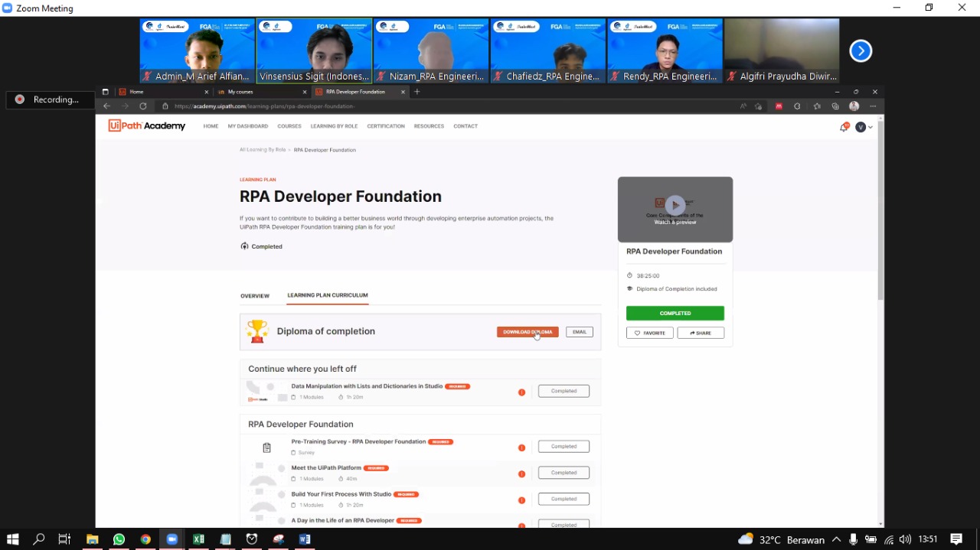Toggle Favorite for this learning plan
980x550 pixels.
[649, 333]
